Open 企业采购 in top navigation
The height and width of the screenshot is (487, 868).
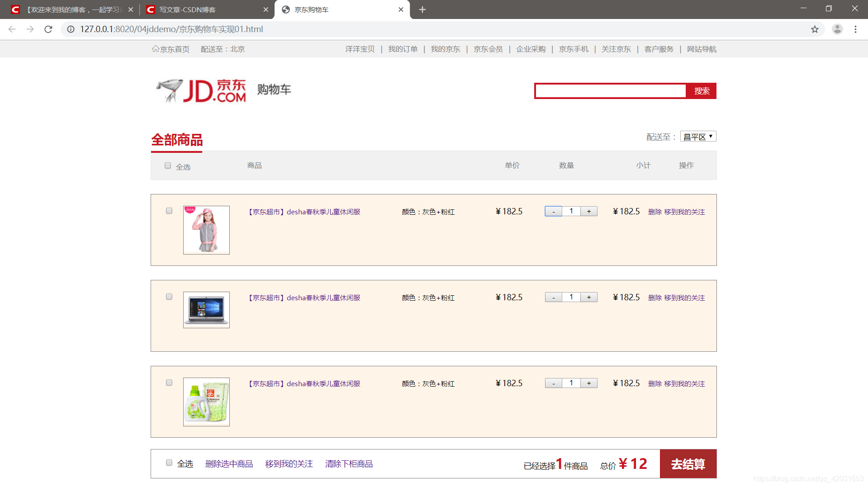tap(531, 49)
